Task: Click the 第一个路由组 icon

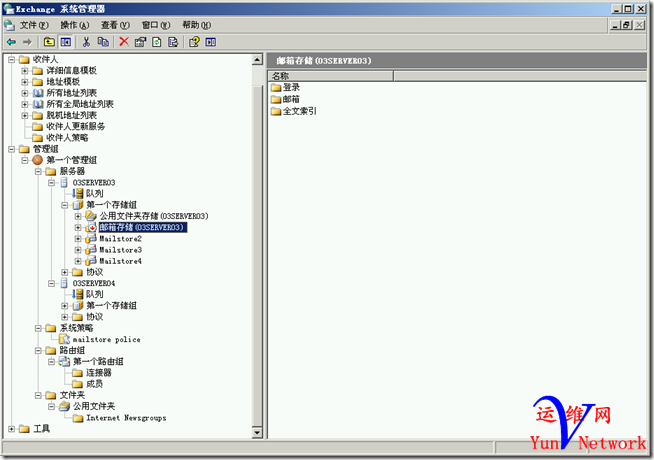Action: coord(64,362)
